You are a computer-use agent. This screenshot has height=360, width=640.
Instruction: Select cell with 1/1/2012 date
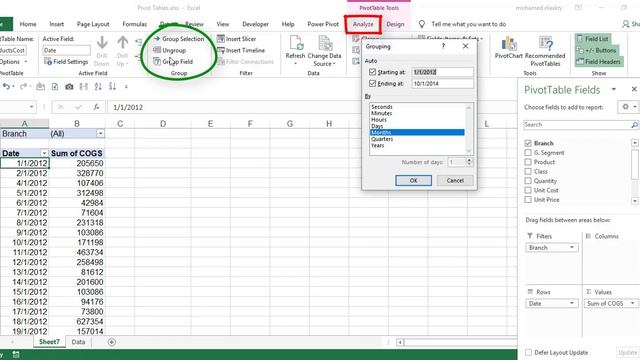(24, 163)
